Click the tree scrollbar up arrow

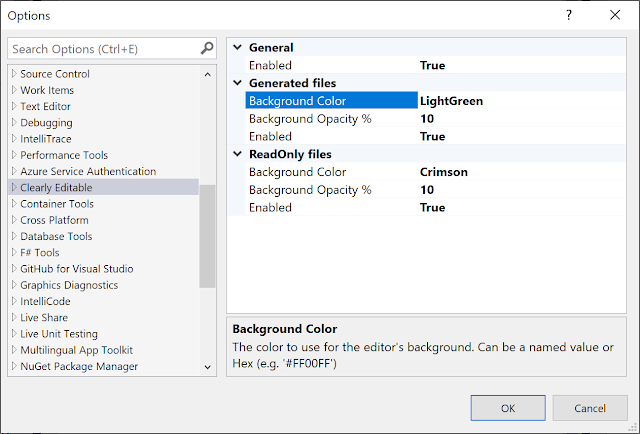click(x=207, y=74)
